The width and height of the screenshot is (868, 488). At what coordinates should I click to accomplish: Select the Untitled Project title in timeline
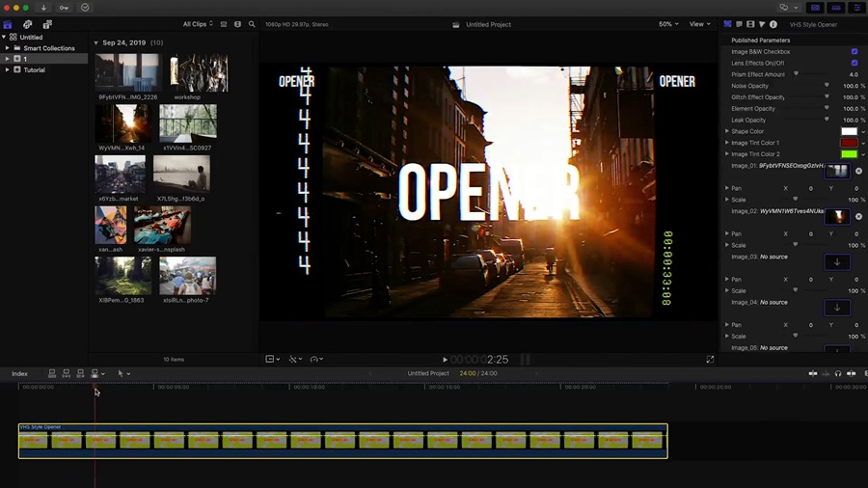[x=428, y=373]
